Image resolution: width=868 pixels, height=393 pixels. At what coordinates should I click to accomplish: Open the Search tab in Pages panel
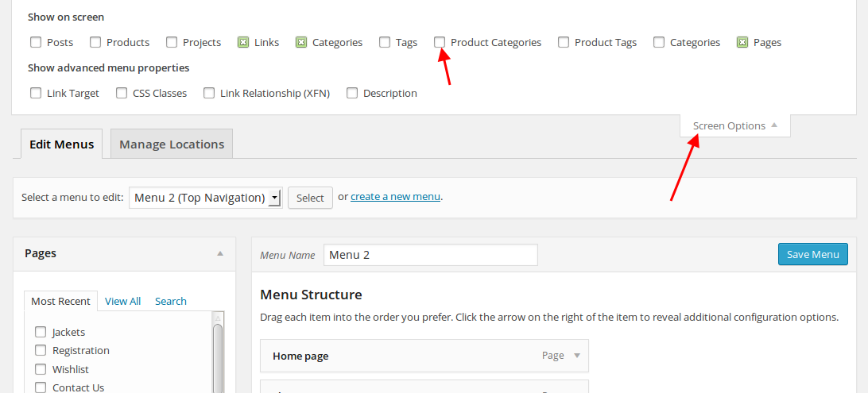point(170,301)
